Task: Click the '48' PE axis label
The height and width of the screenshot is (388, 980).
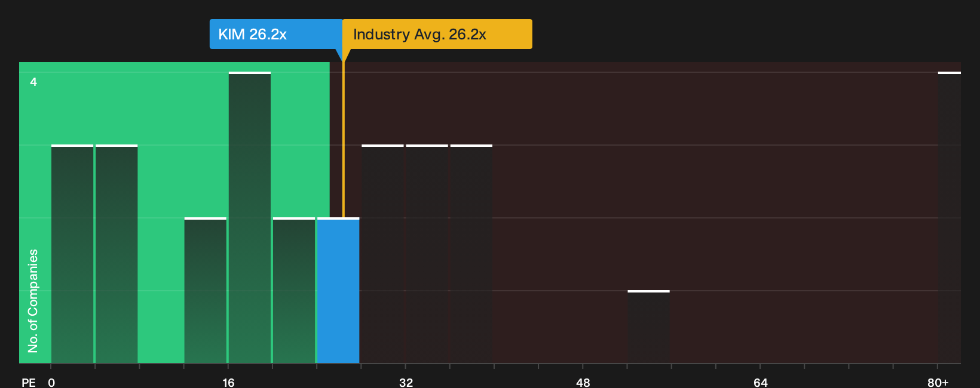Action: 583,382
